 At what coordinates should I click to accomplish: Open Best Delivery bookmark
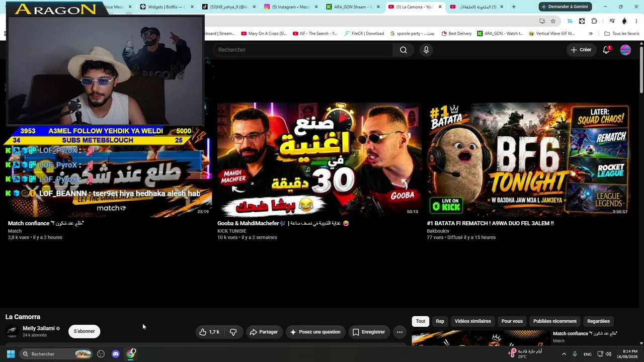click(x=456, y=34)
